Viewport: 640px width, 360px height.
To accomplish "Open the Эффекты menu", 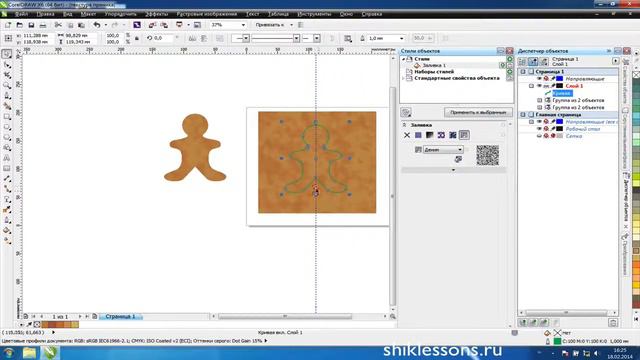I will (156, 14).
